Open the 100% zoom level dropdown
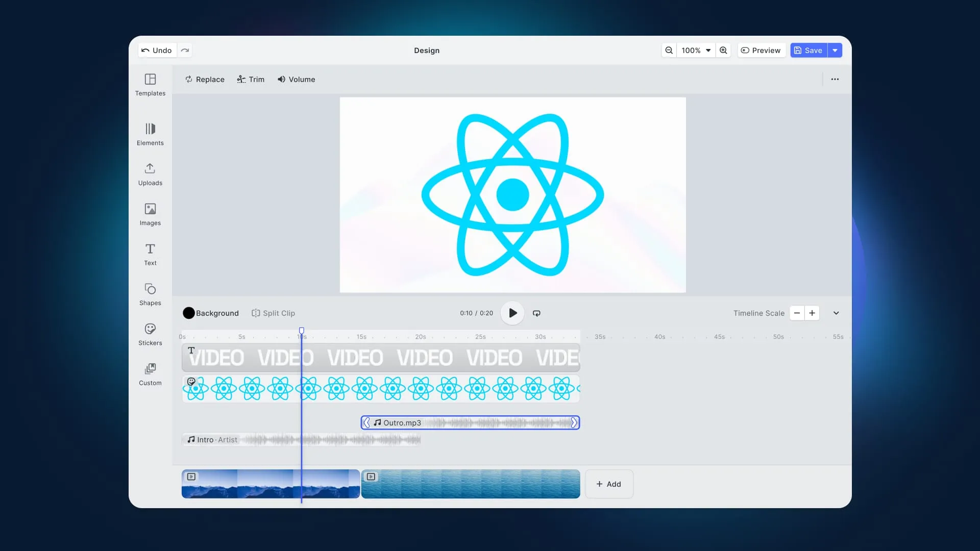 coord(696,50)
